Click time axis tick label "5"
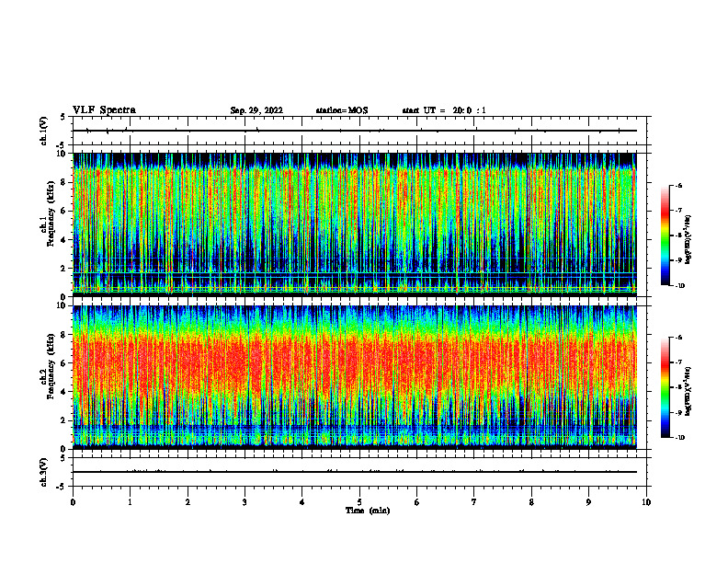728x563 pixels. pyautogui.click(x=359, y=502)
